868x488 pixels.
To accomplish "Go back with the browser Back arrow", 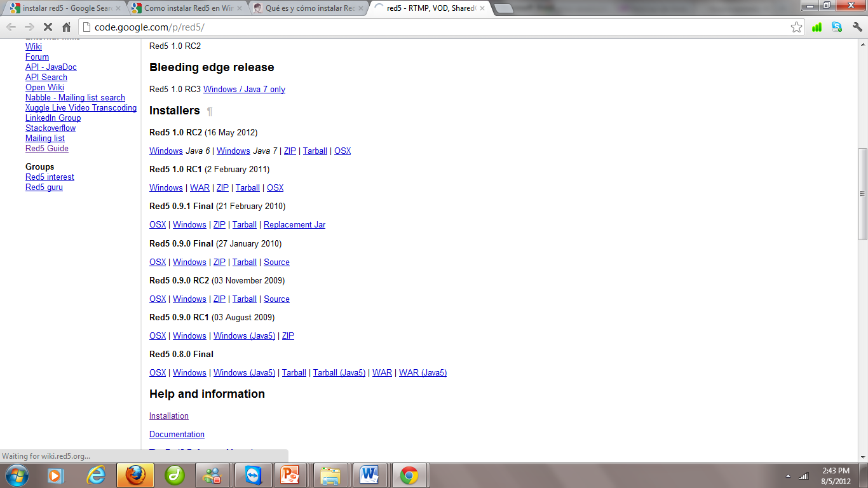I will [11, 27].
